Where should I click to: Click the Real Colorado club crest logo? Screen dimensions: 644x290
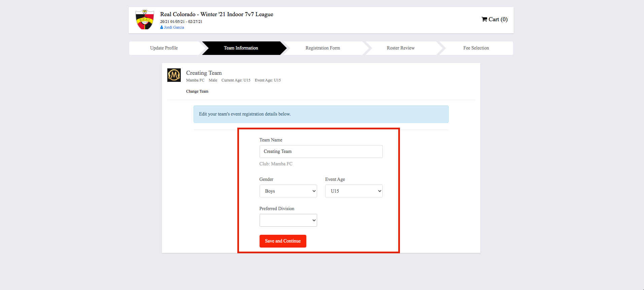click(145, 20)
